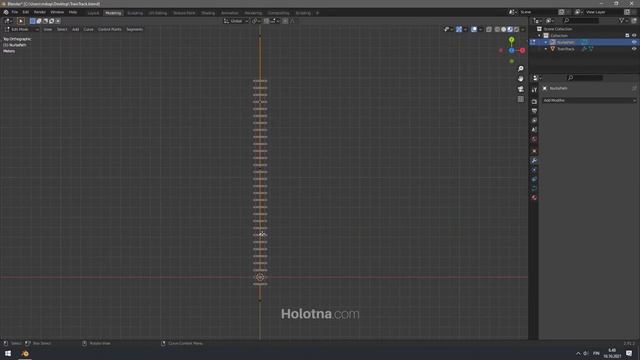Select NurbsPath in the outliner
Image resolution: width=640 pixels, height=360 pixels.
click(566, 42)
